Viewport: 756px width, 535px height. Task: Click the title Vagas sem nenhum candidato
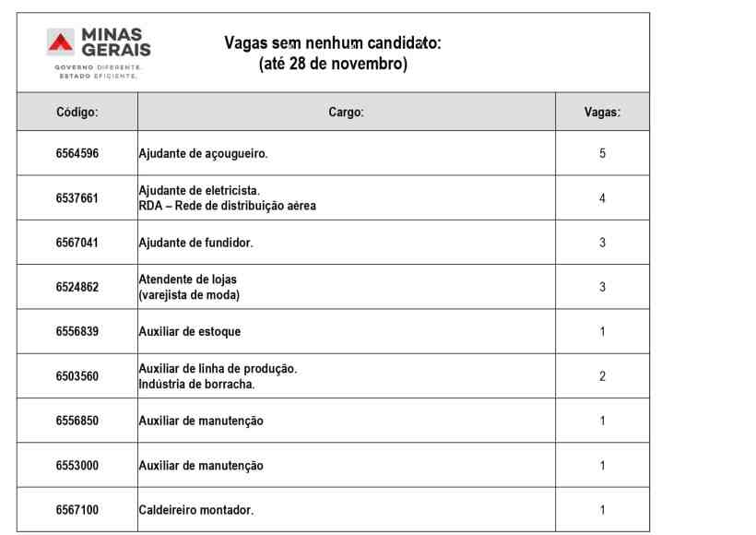click(333, 43)
